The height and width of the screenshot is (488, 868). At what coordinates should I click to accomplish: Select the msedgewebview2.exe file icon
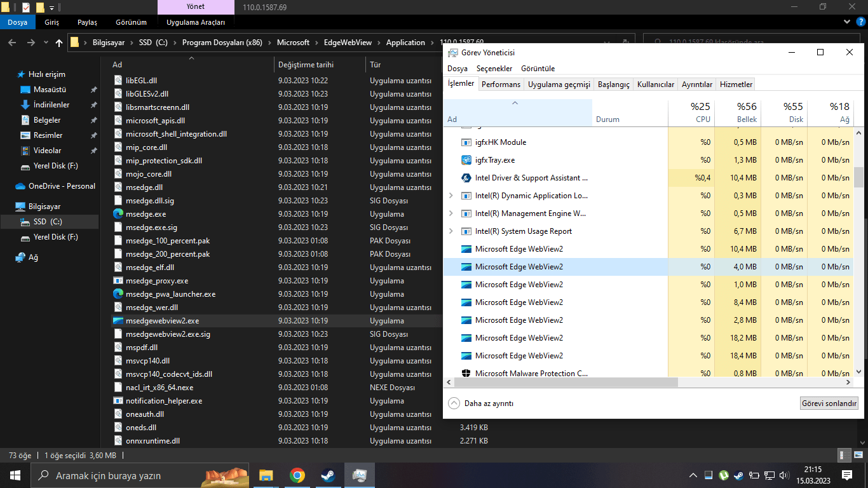[118, 321]
